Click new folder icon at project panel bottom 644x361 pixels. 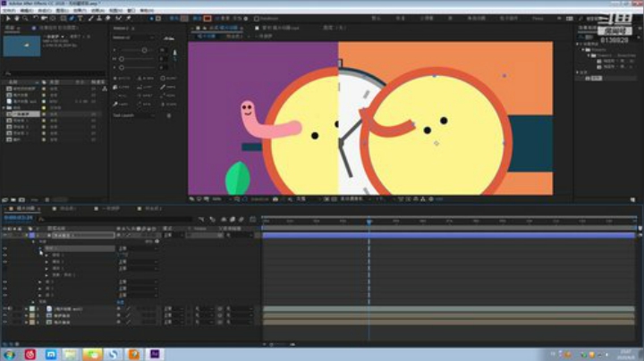coord(13,200)
